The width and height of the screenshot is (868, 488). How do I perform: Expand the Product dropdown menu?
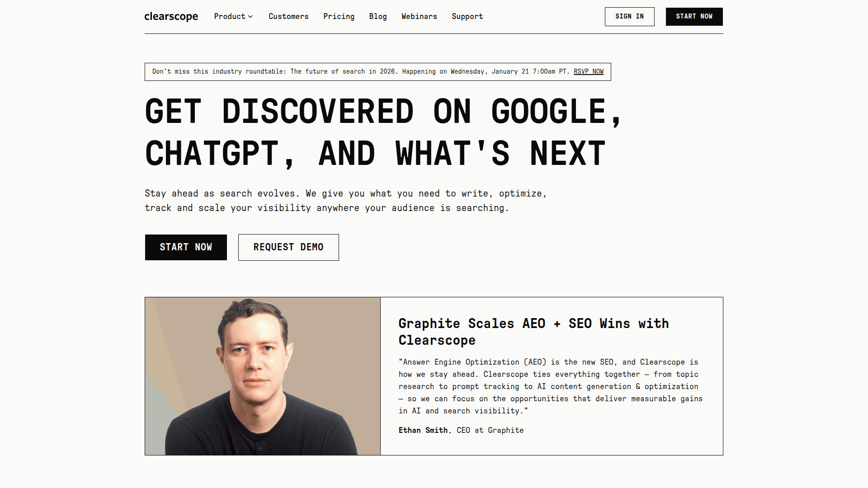pyautogui.click(x=230, y=16)
